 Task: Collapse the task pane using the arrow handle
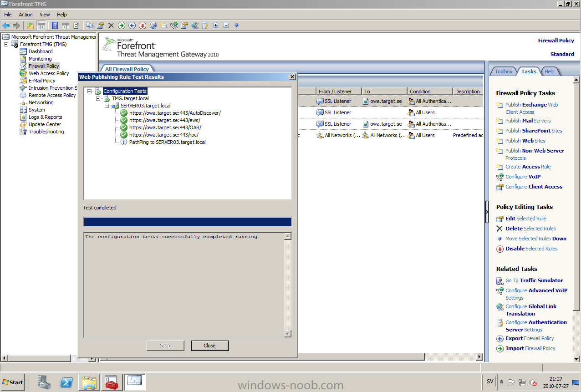[486, 212]
